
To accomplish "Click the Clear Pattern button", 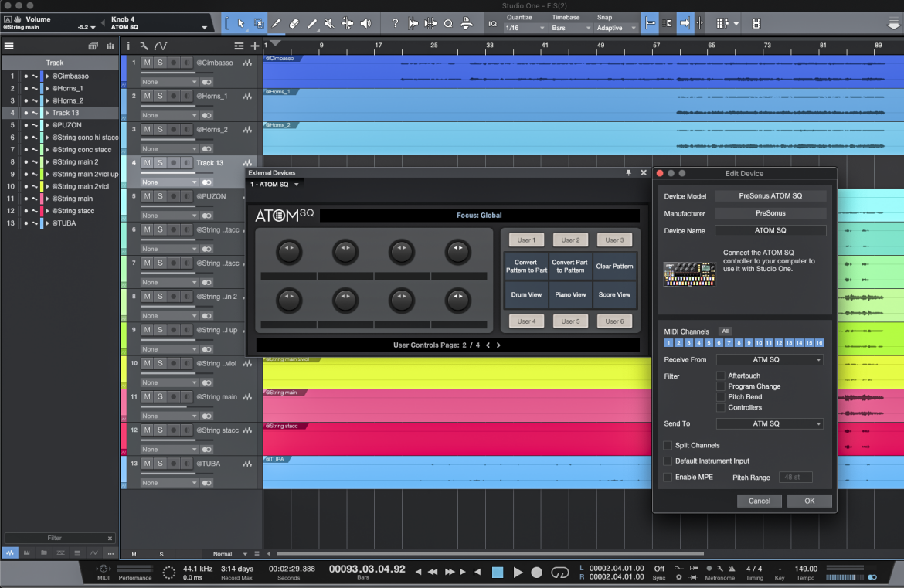I will point(614,267).
